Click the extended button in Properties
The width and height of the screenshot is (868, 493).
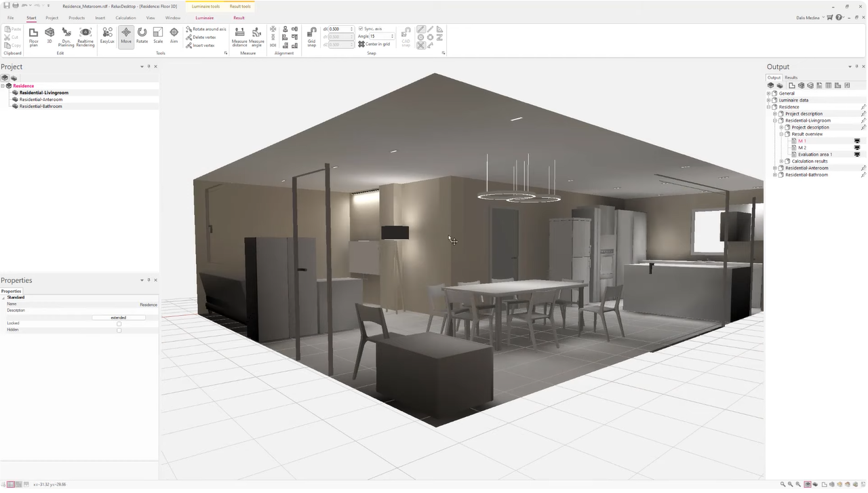119,317
